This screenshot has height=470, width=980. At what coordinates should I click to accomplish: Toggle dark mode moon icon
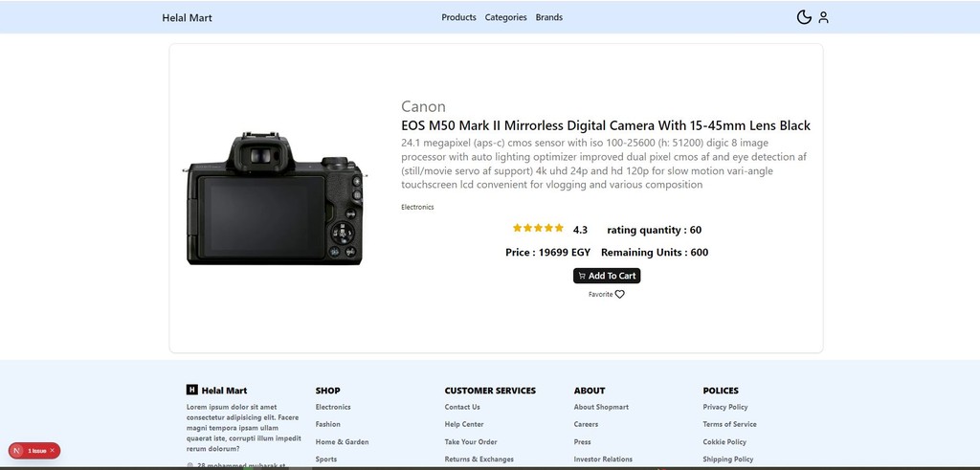tap(804, 17)
